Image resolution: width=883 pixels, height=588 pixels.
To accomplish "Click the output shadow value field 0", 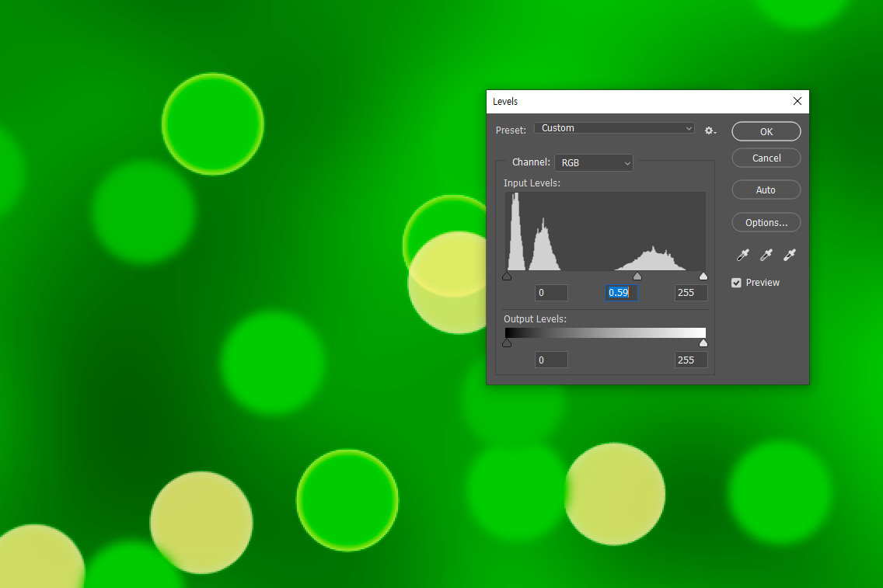I will click(551, 360).
